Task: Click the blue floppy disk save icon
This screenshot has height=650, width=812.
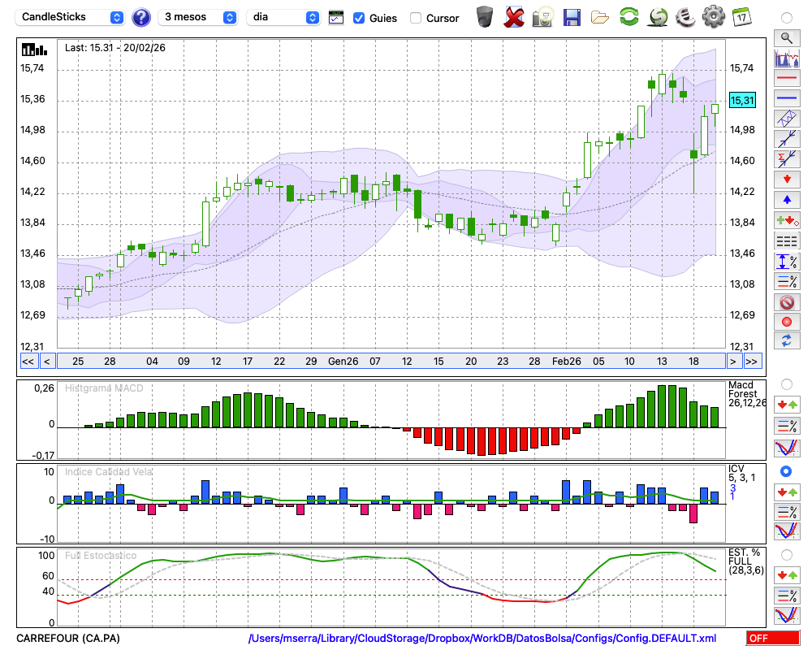Action: point(572,17)
